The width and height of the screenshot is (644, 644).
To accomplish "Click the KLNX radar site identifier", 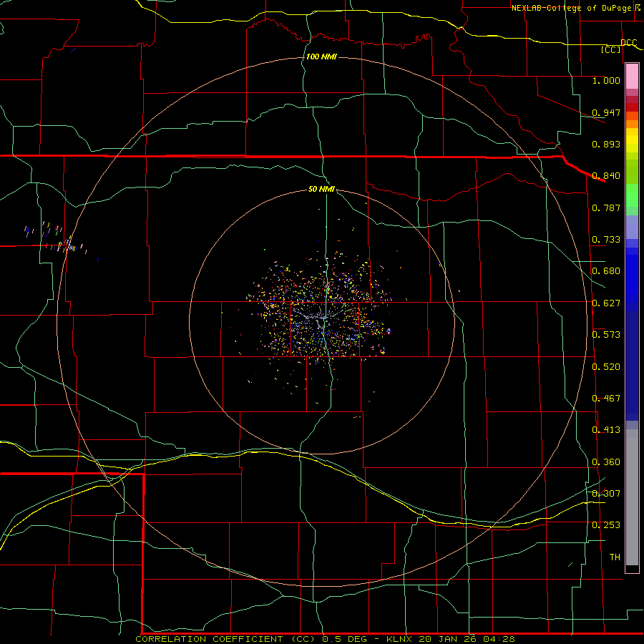I will (x=399, y=639).
